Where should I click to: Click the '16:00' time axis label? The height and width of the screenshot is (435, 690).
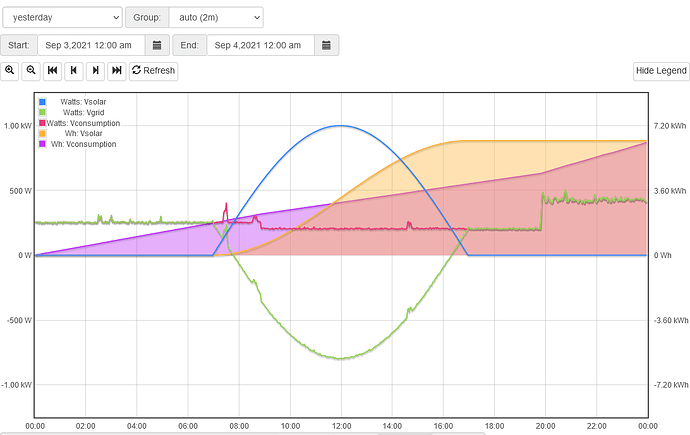443,426
